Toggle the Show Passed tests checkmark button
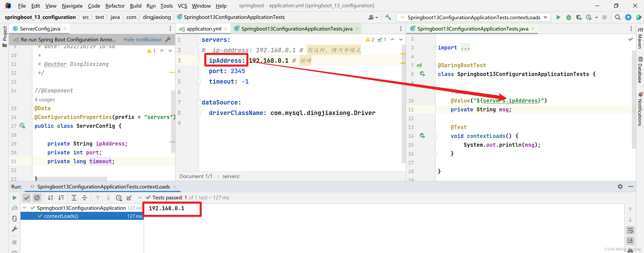Image resolution: width=644 pixels, height=253 pixels. (x=27, y=198)
